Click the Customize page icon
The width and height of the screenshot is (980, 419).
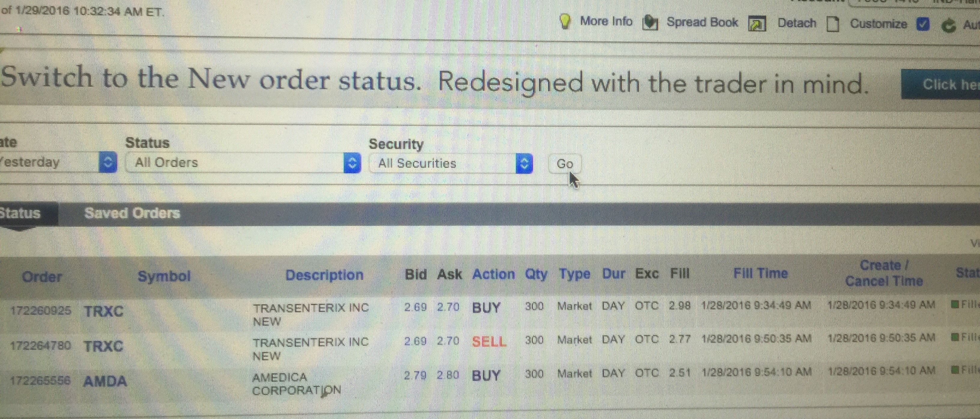click(x=833, y=25)
